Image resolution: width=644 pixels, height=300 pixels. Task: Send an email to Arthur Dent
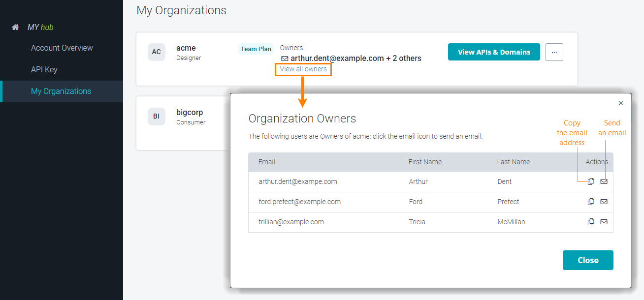[x=604, y=181]
